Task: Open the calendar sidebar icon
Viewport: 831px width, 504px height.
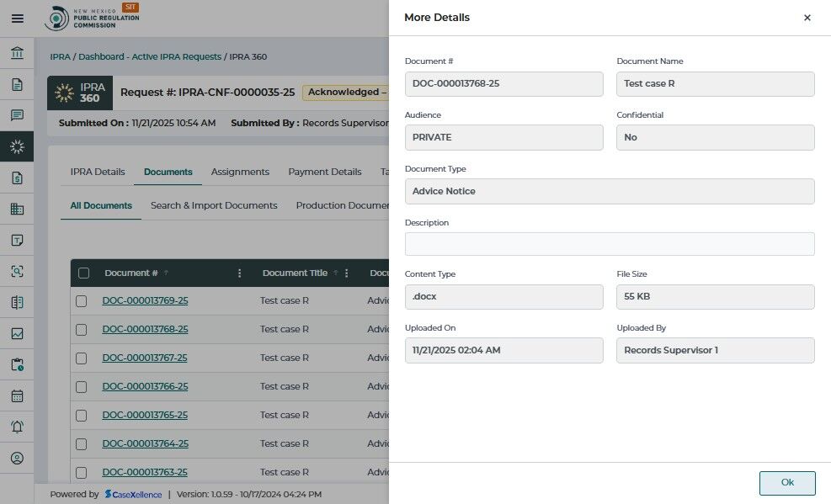Action: (17, 395)
